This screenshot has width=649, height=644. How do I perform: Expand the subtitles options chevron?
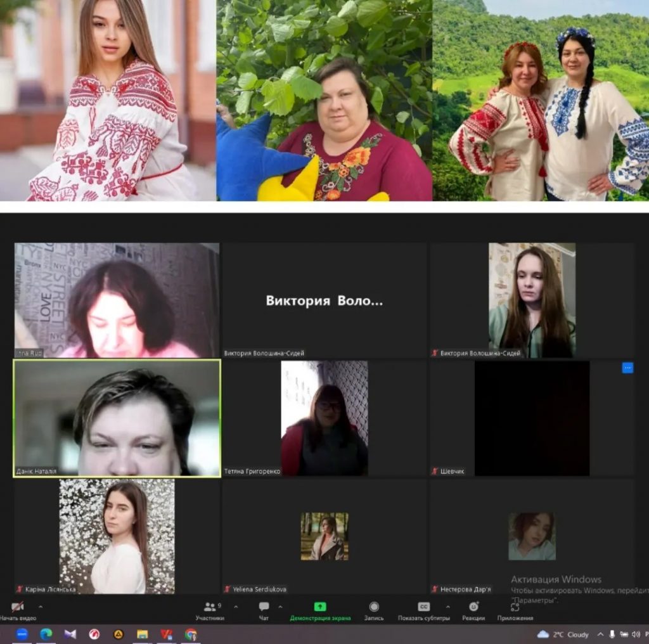pyautogui.click(x=447, y=607)
